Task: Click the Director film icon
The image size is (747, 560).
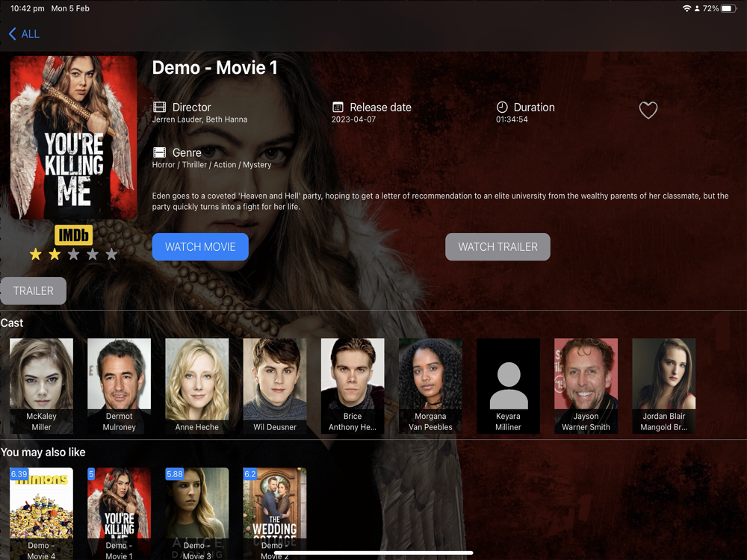Action: click(160, 107)
